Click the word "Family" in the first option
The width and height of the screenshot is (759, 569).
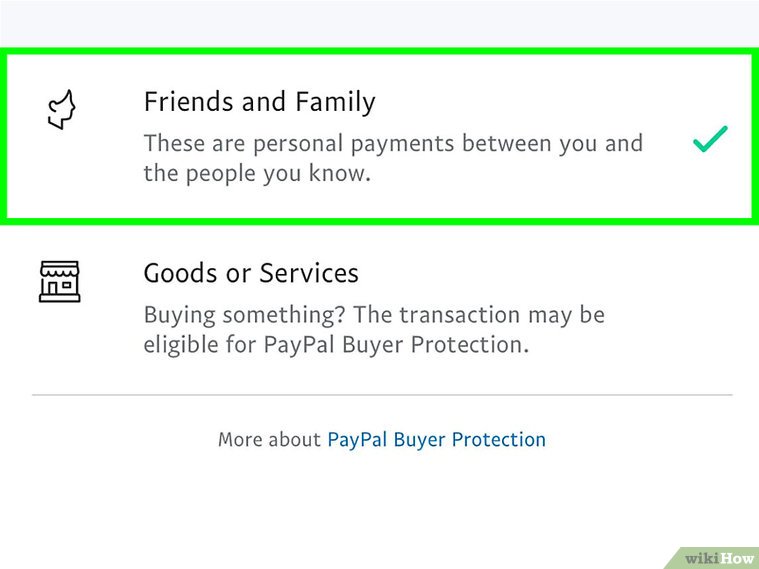pos(335,102)
